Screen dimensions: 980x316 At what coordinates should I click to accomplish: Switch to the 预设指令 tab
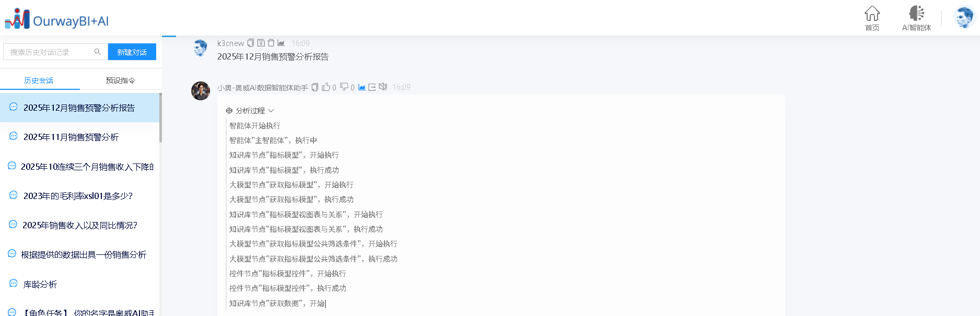coord(120,80)
